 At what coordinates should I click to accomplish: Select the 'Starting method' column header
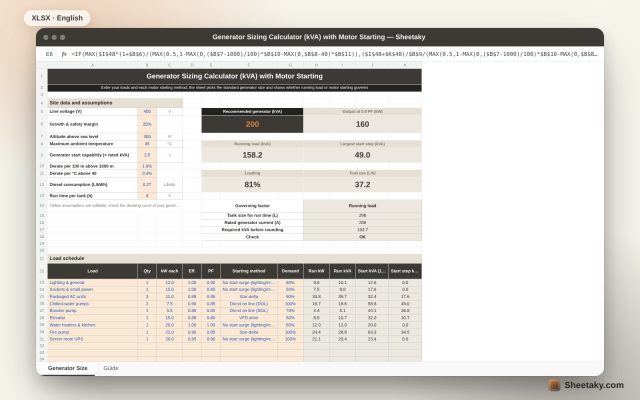pyautogui.click(x=249, y=271)
